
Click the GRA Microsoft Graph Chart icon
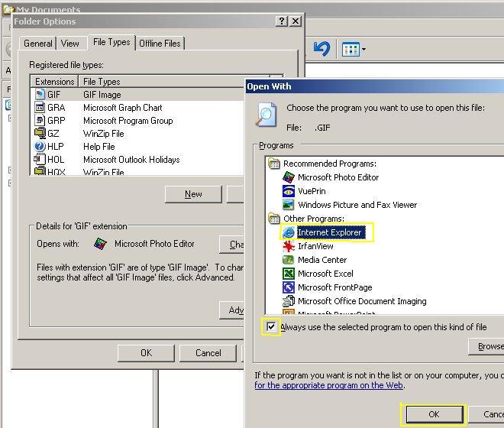point(40,107)
